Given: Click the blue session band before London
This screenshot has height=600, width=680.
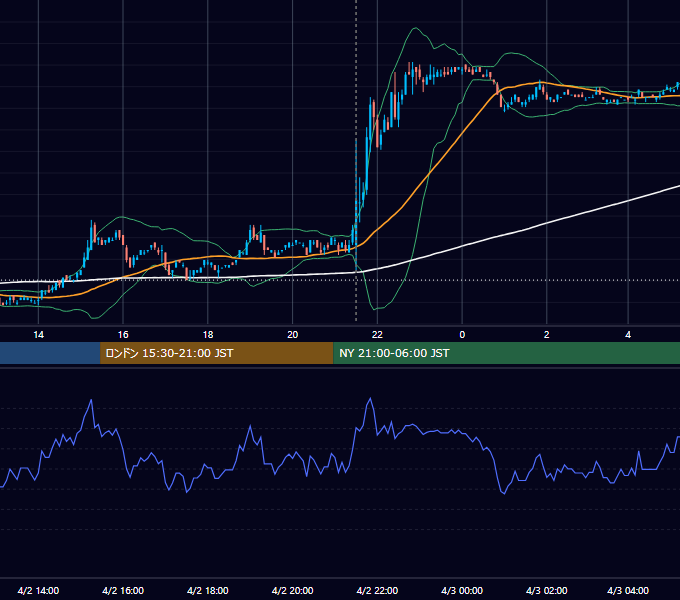Looking at the screenshot, I should coord(50,353).
